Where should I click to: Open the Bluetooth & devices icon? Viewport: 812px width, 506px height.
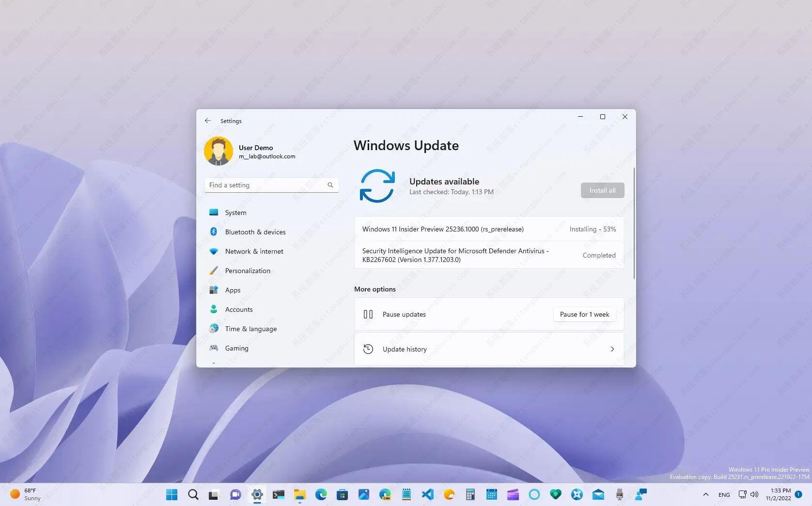pyautogui.click(x=214, y=232)
